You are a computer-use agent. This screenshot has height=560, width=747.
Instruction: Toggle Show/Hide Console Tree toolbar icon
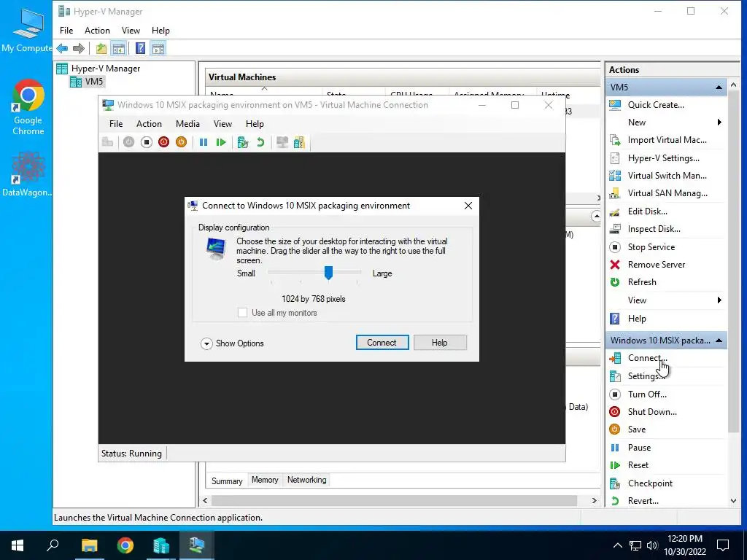coord(118,48)
